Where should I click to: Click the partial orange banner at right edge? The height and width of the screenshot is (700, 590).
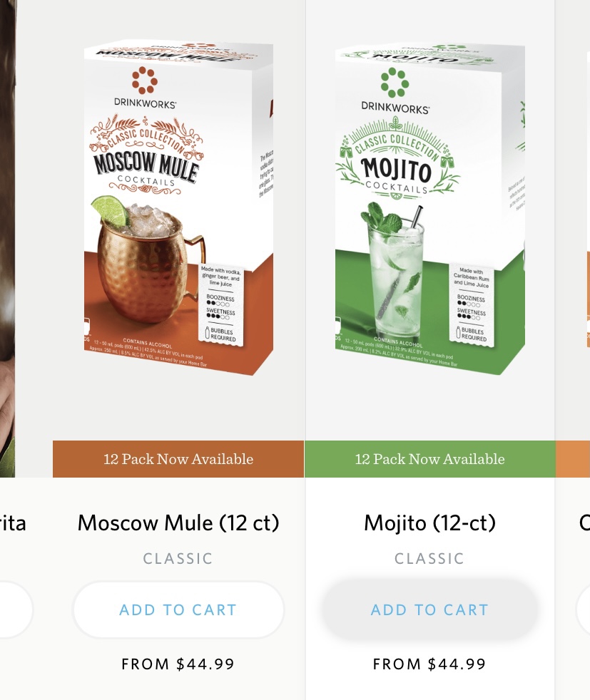click(x=573, y=459)
